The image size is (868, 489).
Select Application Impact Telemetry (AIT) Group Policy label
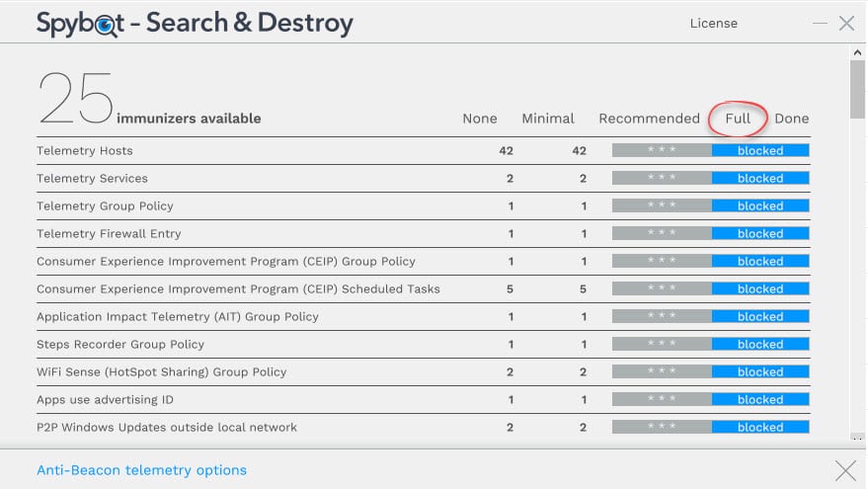coord(178,317)
